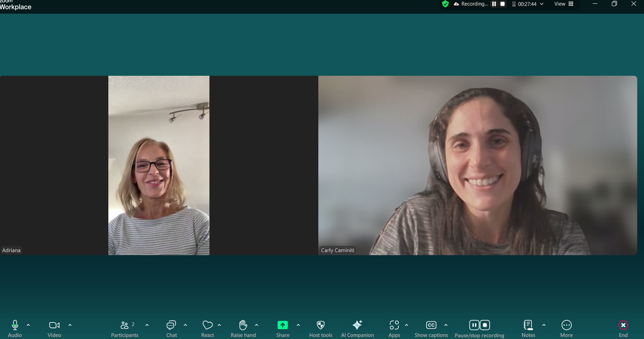Expand the Apps options caret

click(406, 325)
